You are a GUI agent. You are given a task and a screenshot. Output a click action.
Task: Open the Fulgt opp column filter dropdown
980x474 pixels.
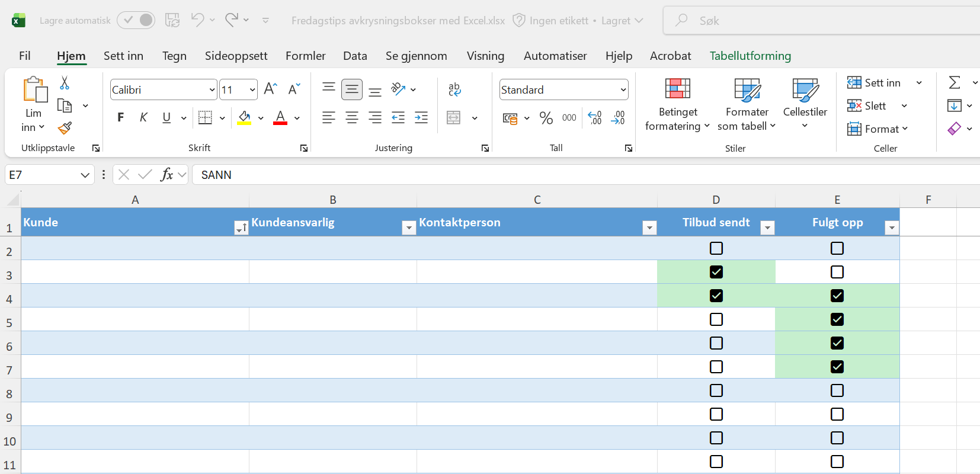(x=892, y=228)
